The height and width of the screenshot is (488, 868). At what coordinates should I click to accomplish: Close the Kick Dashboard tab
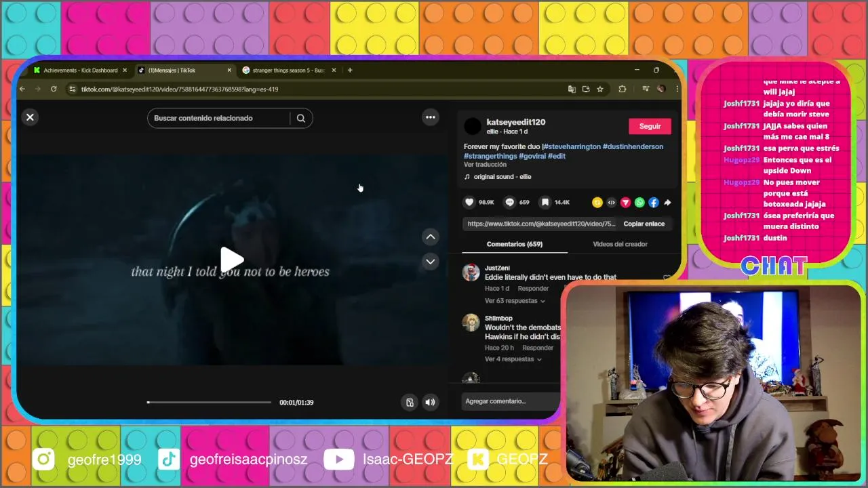point(125,70)
